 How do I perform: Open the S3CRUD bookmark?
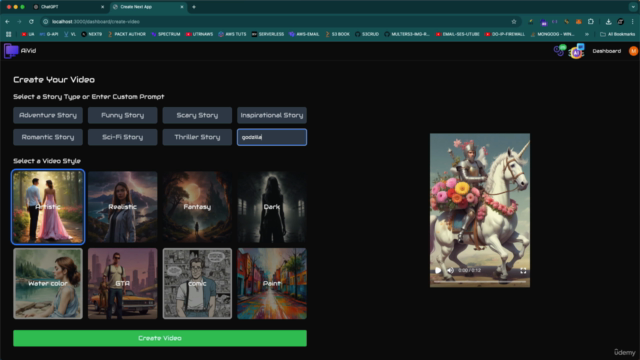point(367,34)
